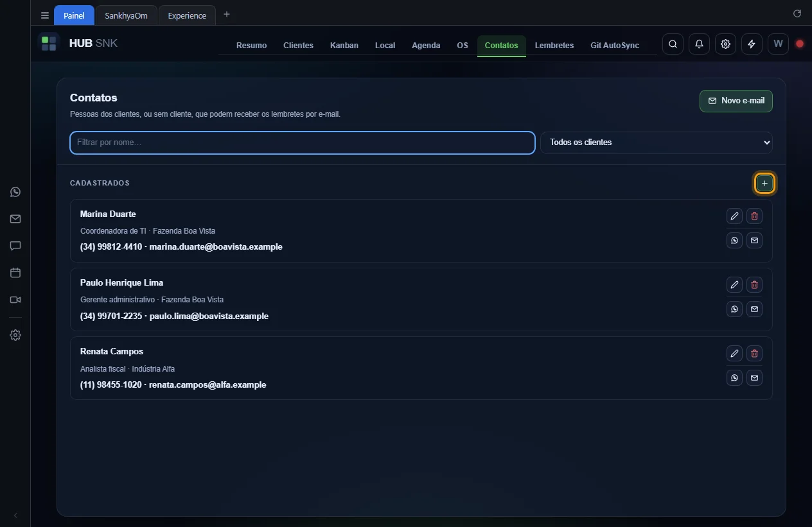Click renata.campos@alfa.example contact line
The width and height of the screenshot is (812, 527).
173,384
